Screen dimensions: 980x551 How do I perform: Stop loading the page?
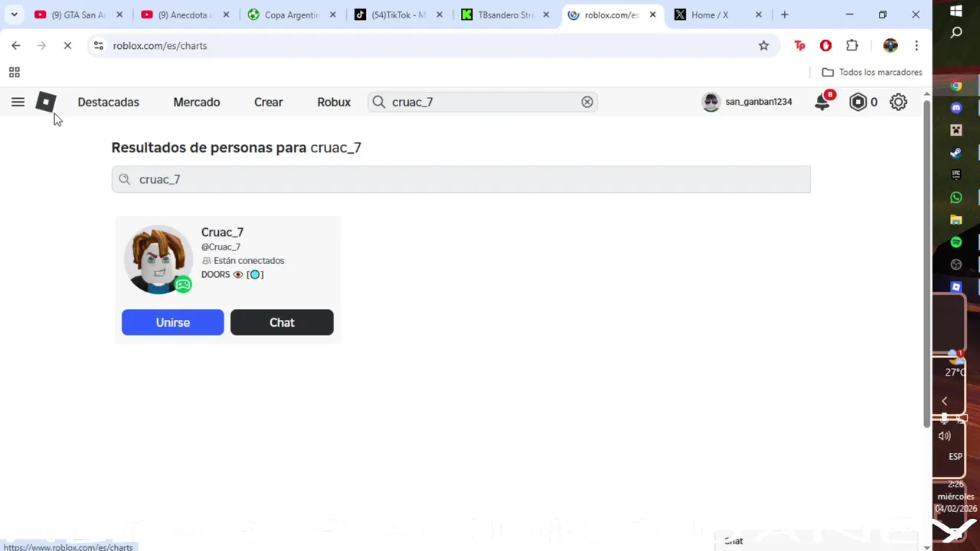(x=67, y=46)
